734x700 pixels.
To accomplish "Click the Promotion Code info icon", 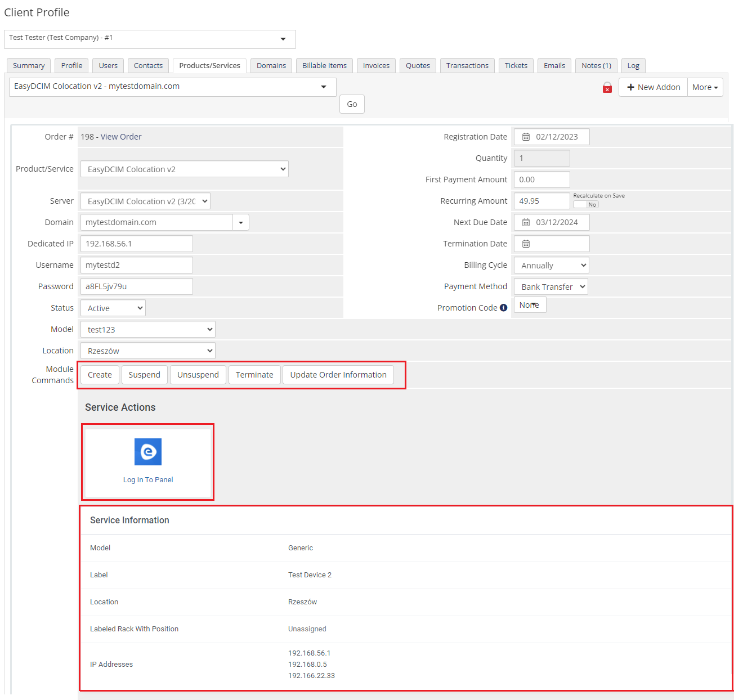I will pos(503,308).
